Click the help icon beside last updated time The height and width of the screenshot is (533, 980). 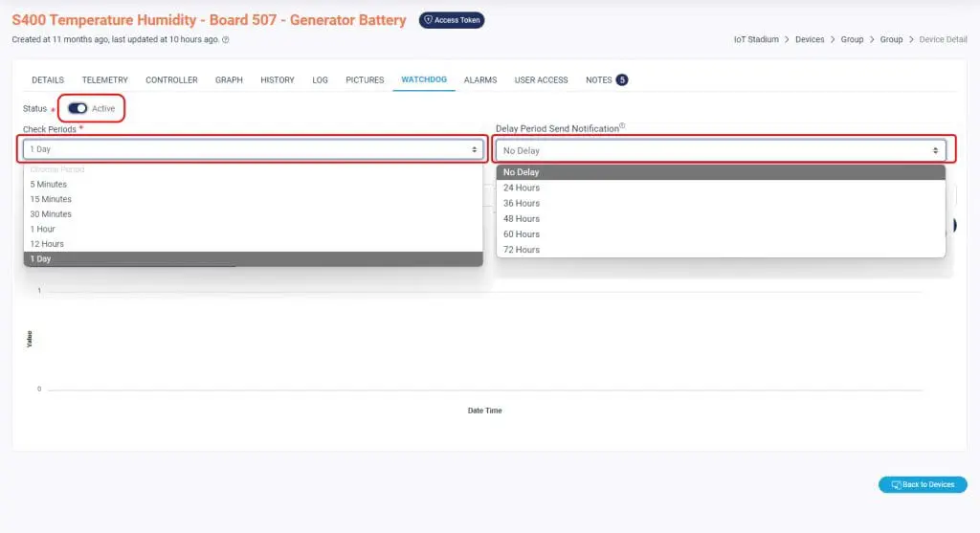[226, 40]
